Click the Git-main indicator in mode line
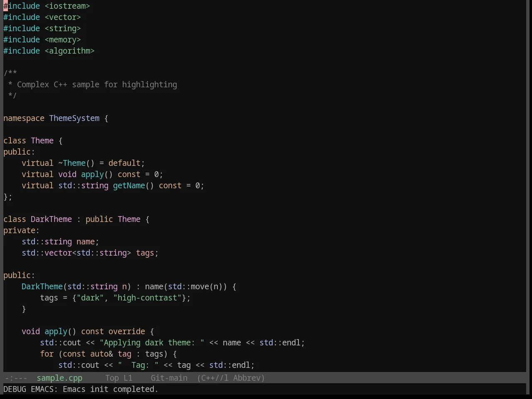Screen dimensions: 532x399 pyautogui.click(x=169, y=378)
